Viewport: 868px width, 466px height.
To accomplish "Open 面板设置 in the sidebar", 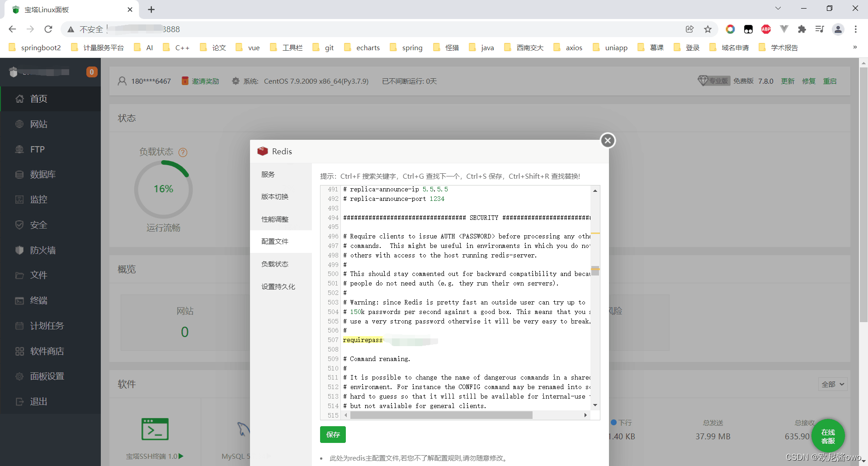I will click(x=50, y=376).
